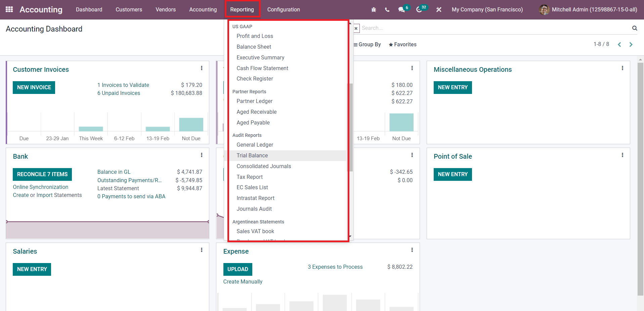The image size is (644, 311).
Task: Go to previous page arrow
Action: (x=619, y=45)
